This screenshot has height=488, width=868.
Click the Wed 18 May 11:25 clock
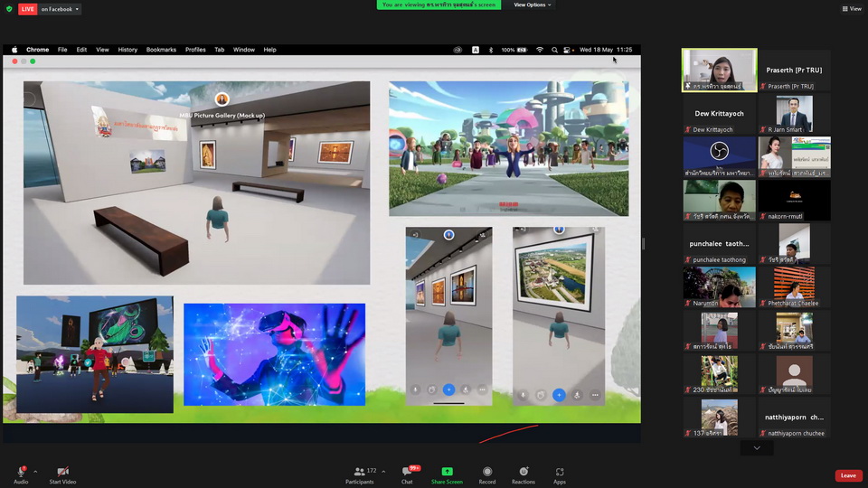coord(606,50)
